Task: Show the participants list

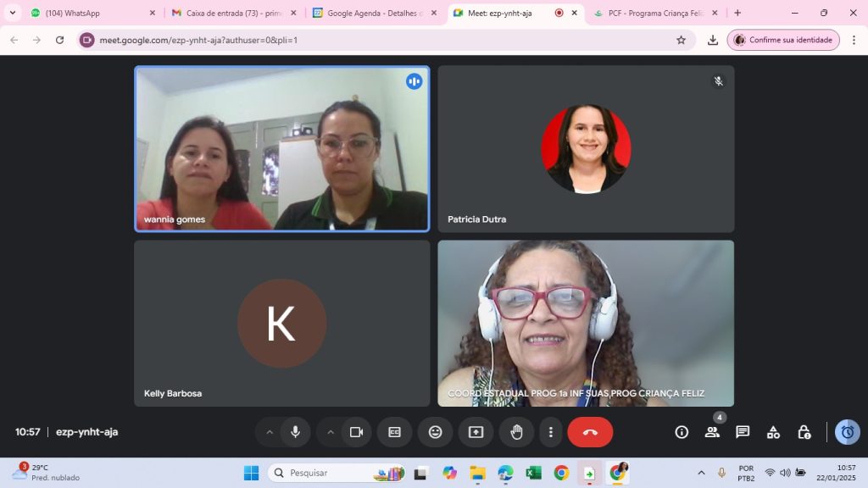Action: pos(712,432)
